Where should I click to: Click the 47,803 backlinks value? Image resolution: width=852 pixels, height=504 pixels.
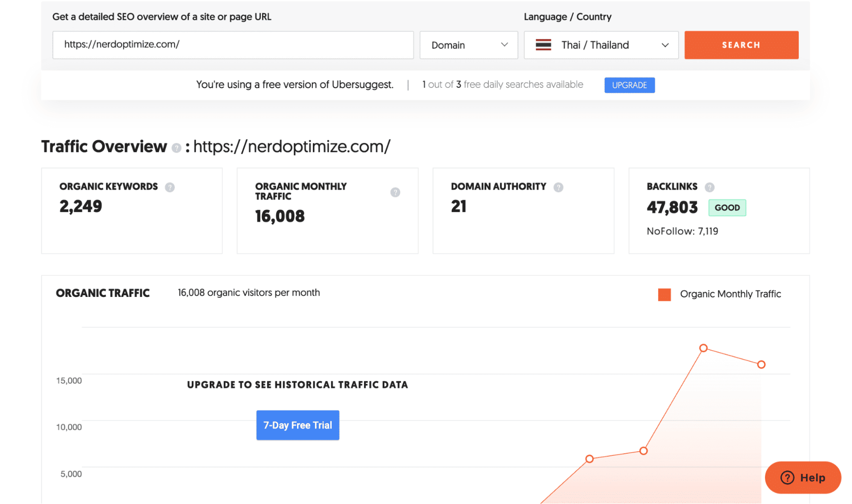pyautogui.click(x=672, y=207)
